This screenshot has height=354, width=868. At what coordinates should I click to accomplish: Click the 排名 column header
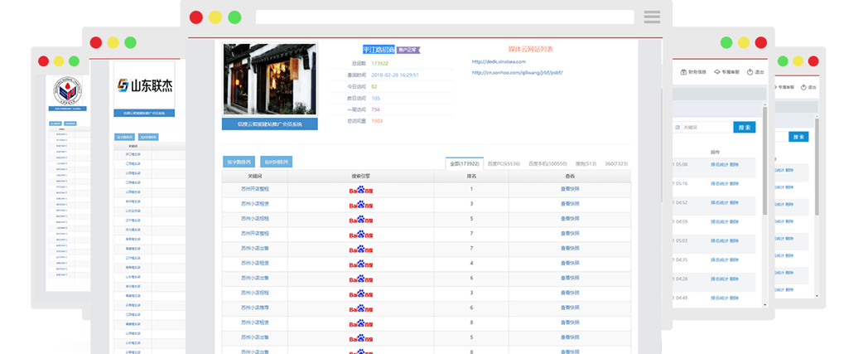471,176
